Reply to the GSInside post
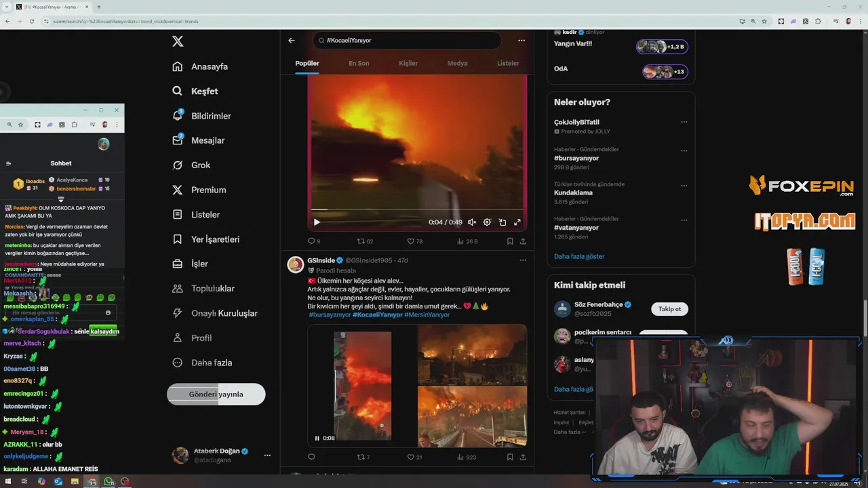868x488 pixels. pos(312,457)
